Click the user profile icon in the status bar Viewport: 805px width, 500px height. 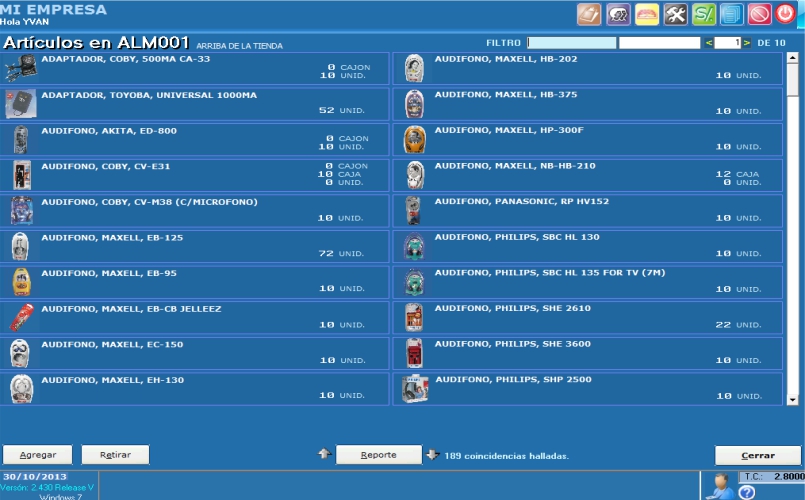point(717,486)
